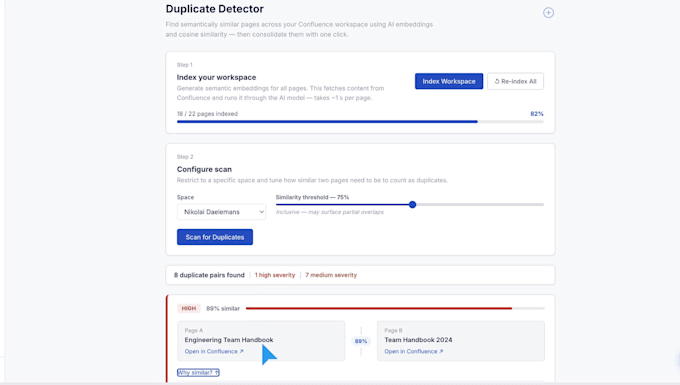
Task: Click the '8 duplicate pairs found' text
Action: click(209, 275)
